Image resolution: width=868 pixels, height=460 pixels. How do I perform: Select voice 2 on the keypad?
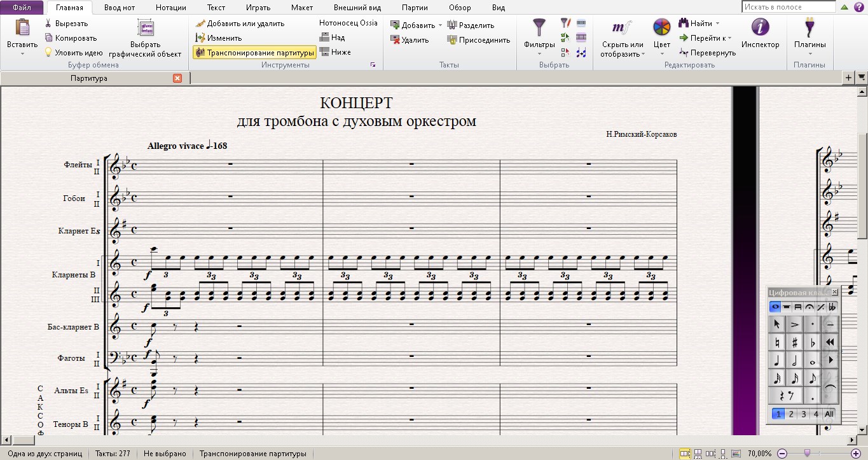click(x=790, y=414)
